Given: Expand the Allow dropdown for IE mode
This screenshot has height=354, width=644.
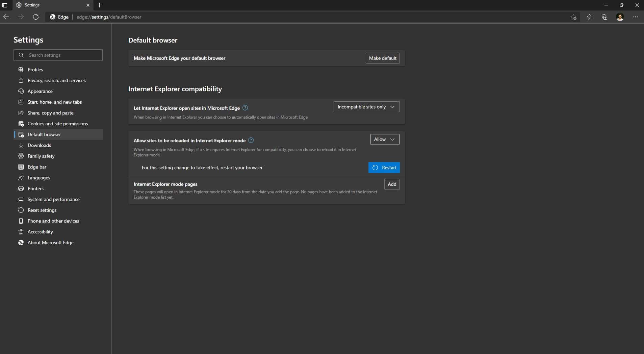Looking at the screenshot, I should point(385,139).
